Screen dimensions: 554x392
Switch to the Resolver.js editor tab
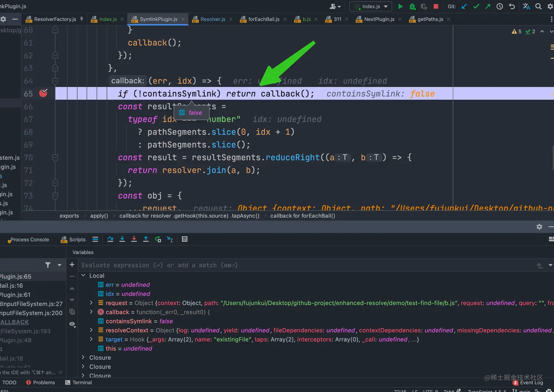pos(213,19)
